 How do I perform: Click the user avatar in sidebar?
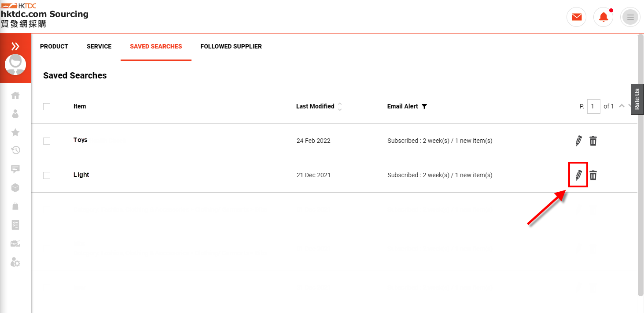15,65
